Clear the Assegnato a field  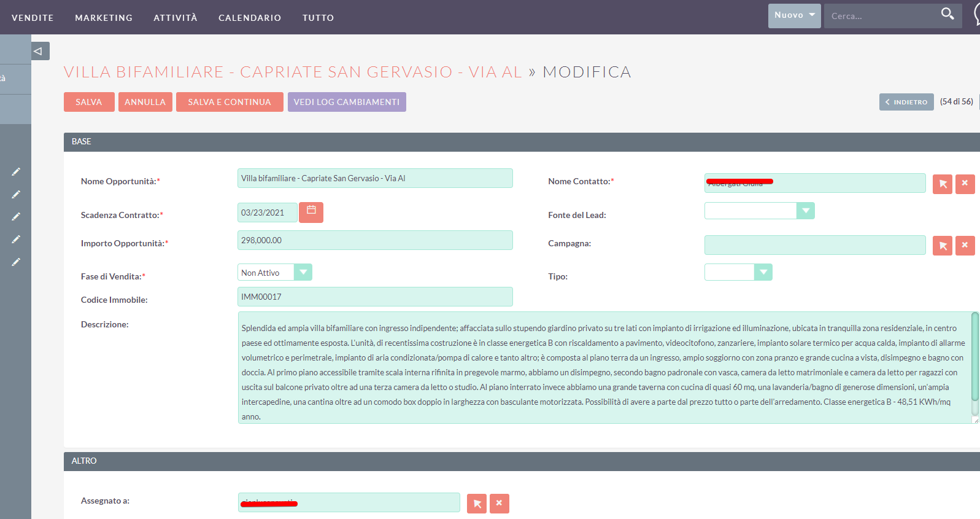[499, 504]
